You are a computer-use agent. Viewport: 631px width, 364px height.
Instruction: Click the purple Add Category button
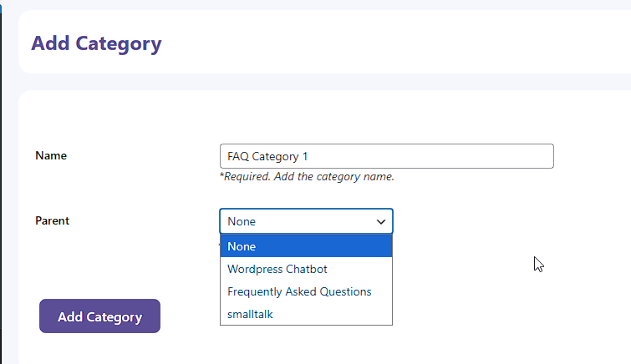pos(99,316)
